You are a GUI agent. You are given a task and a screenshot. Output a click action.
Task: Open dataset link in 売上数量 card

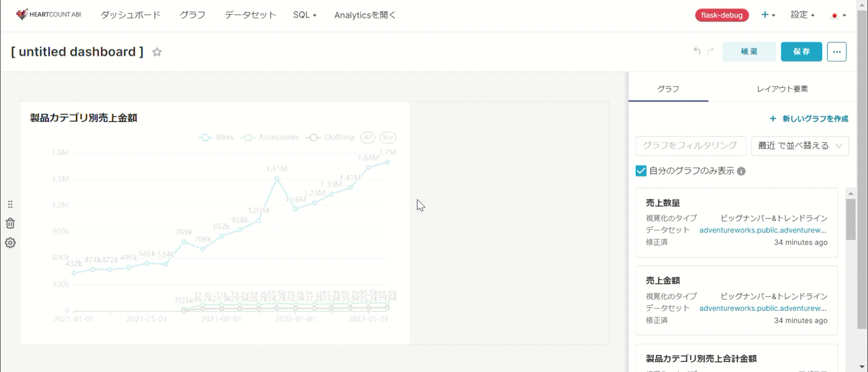[763, 230]
